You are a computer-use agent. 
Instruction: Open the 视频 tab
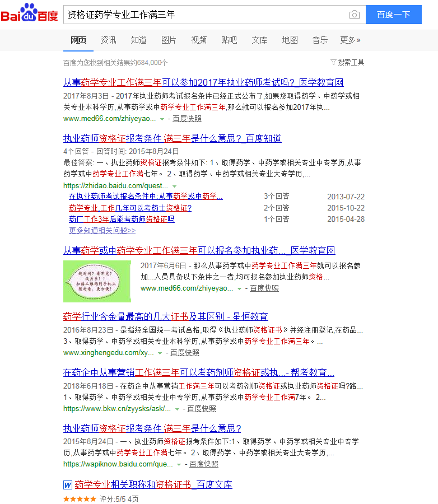coord(199,40)
